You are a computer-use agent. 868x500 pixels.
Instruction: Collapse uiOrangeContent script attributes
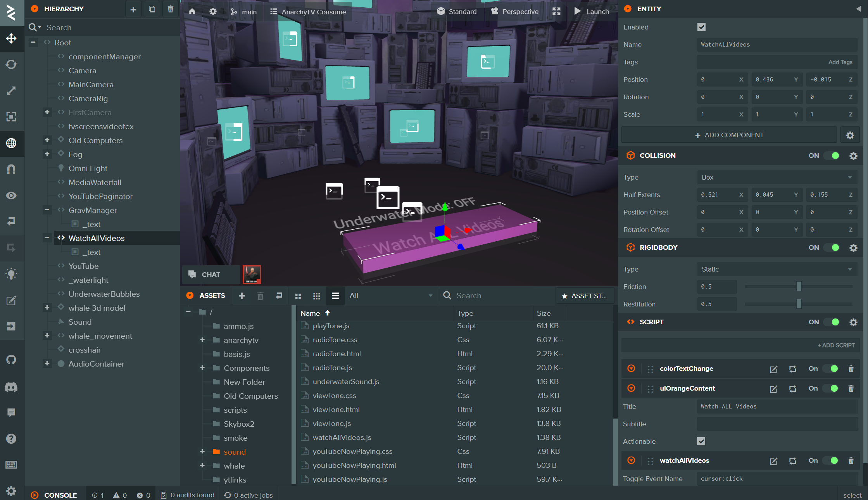point(631,388)
